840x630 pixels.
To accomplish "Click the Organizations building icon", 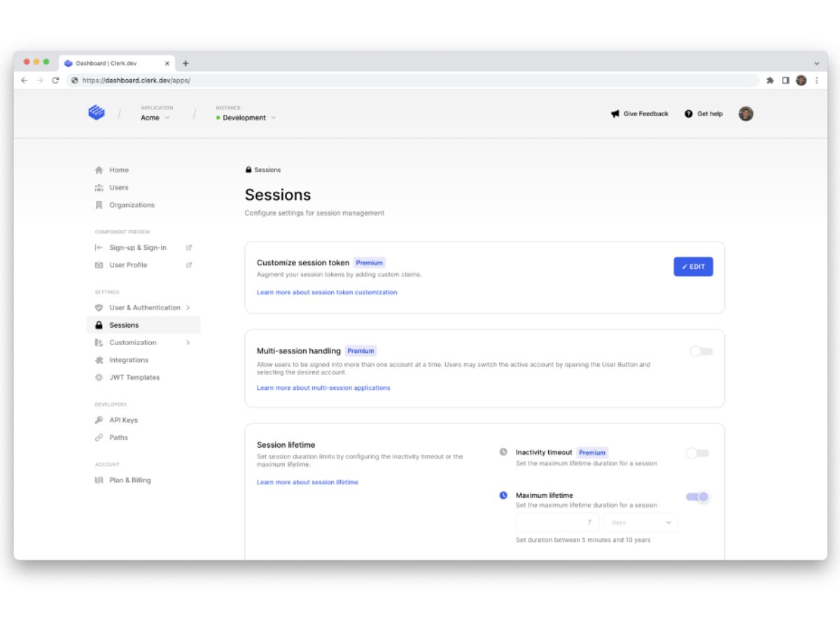I will coord(99,205).
